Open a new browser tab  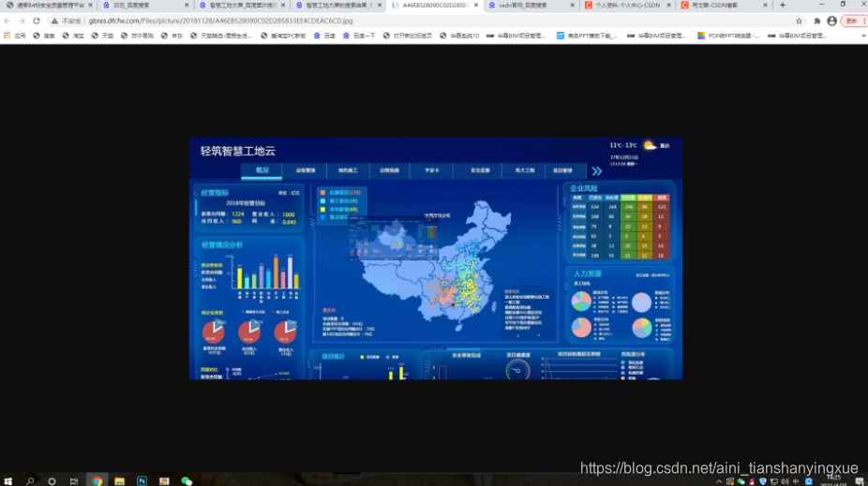(x=782, y=5)
